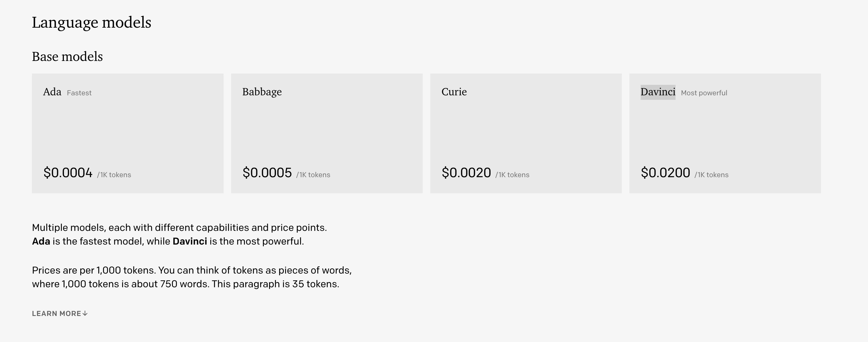Image resolution: width=868 pixels, height=342 pixels.
Task: Click the Ada model name heading
Action: 52,92
